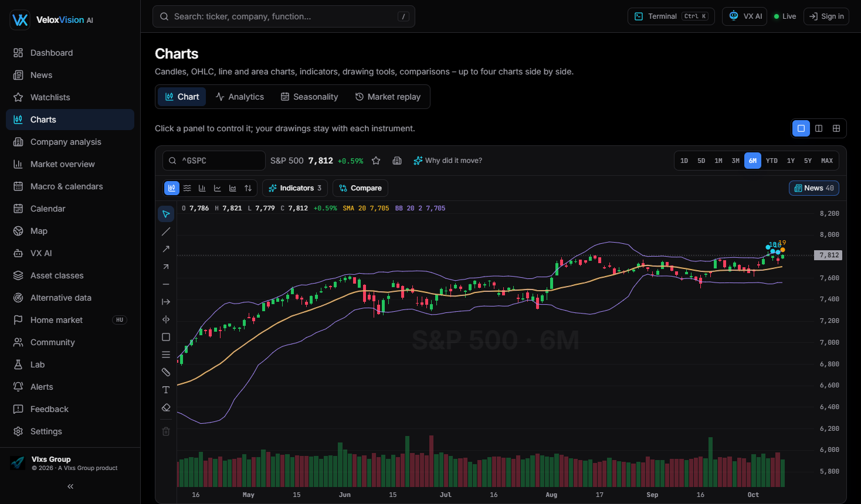This screenshot has height=504, width=861.
Task: Select the short up-right arrow drawing tool
Action: click(166, 267)
